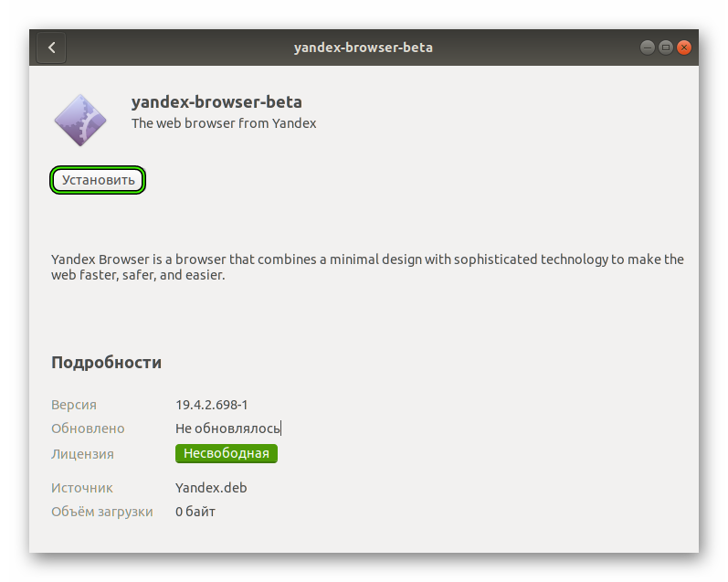Click the Лицензия label

pyautogui.click(x=82, y=454)
